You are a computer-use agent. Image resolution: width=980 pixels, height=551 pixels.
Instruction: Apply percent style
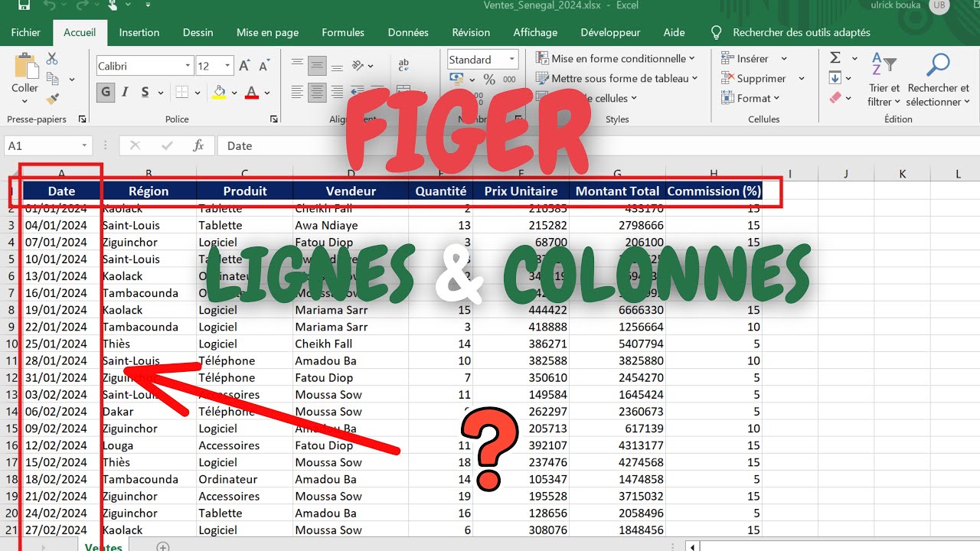[488, 80]
